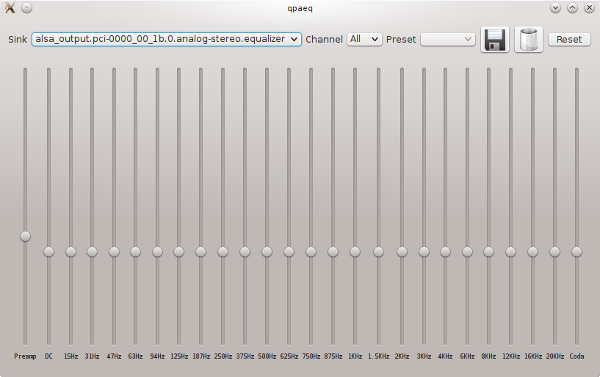Minimize the qpaeq window

point(555,8)
